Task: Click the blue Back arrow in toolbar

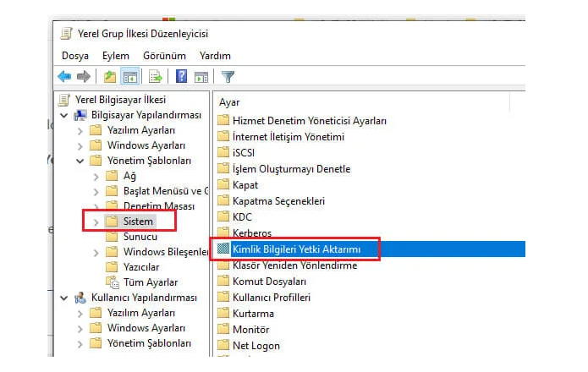Action: click(x=64, y=77)
